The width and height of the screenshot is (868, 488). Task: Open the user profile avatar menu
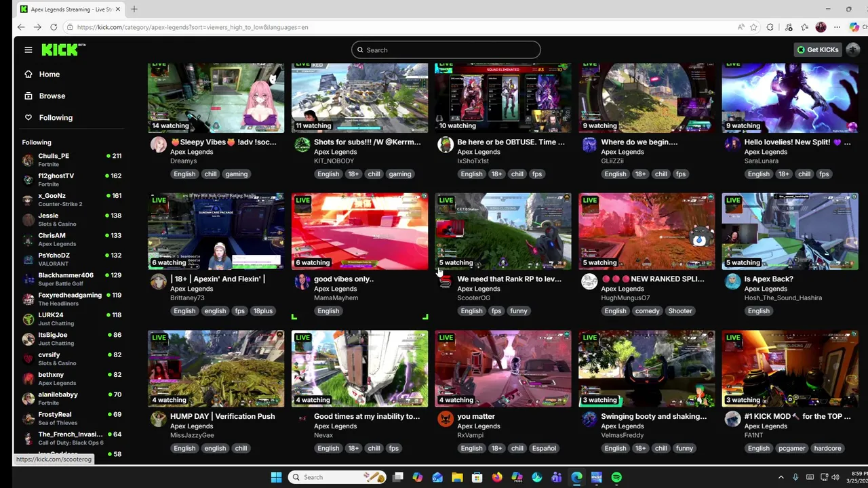point(852,49)
